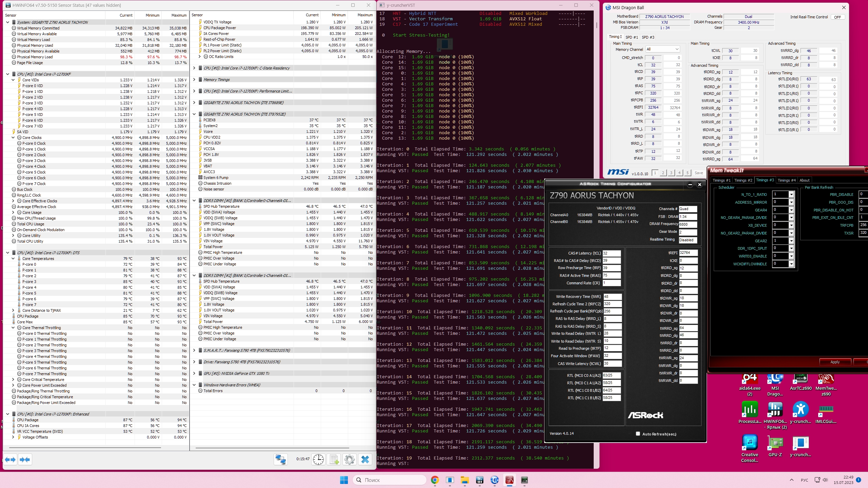
Task: Switch to the SPD #1 tab
Action: (631, 37)
